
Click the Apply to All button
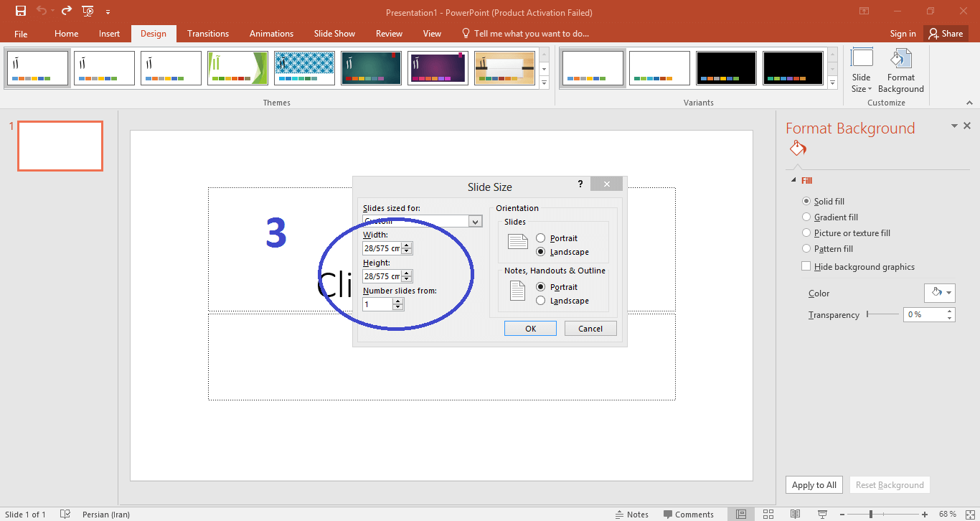coord(814,485)
